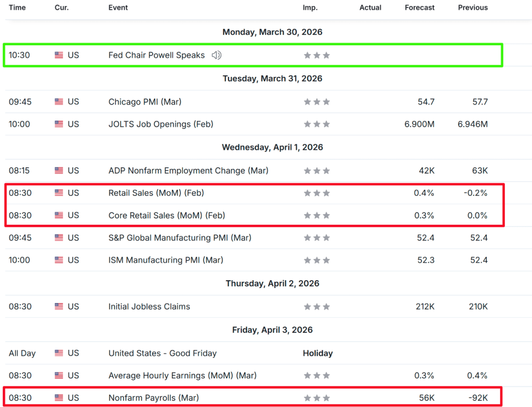The height and width of the screenshot is (407, 532).
Task: Click the US flag in the Nonfarm Payrolls row
Action: pos(59,398)
